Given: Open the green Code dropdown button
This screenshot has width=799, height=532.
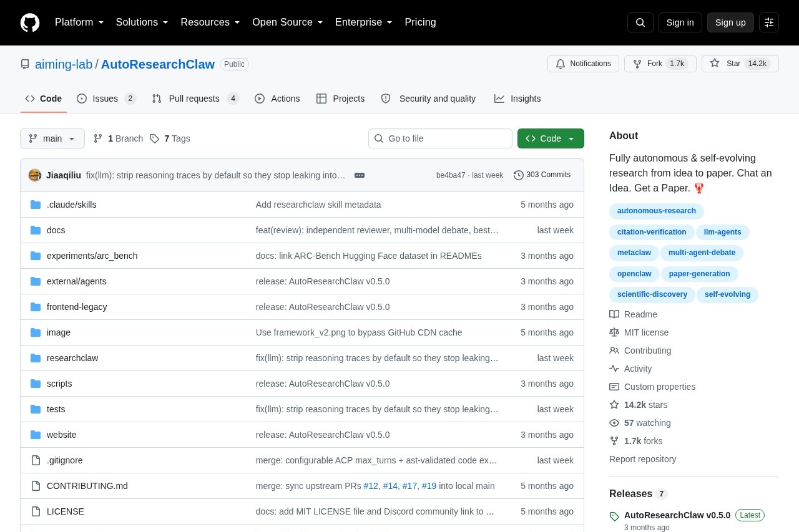Looking at the screenshot, I should point(551,138).
